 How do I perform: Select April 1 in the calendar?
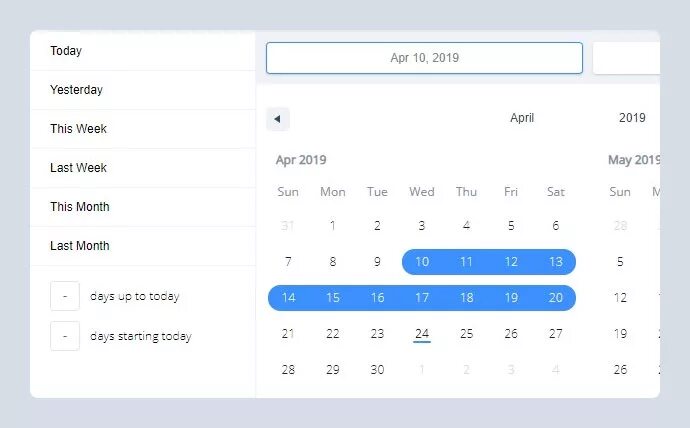(333, 226)
